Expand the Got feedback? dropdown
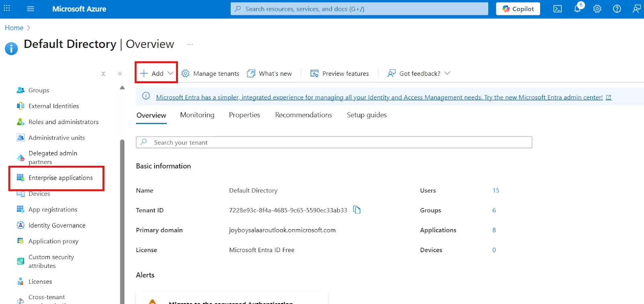 [x=419, y=73]
